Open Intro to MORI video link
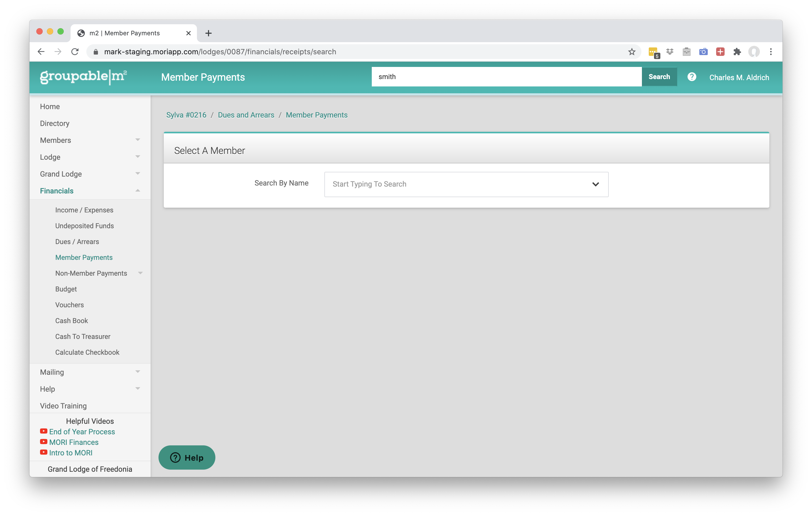The width and height of the screenshot is (812, 516). (x=71, y=452)
